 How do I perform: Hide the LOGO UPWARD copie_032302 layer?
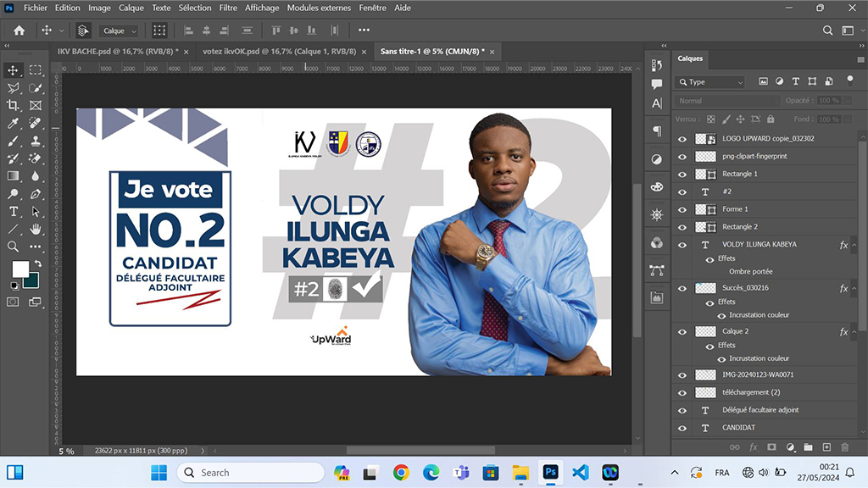pyautogui.click(x=682, y=139)
